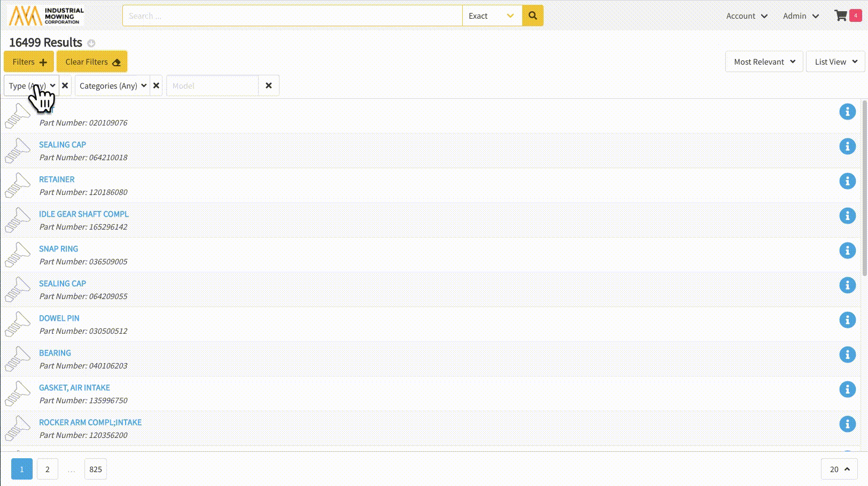This screenshot has height=486, width=868.
Task: Click the Clear Filters button
Action: [x=92, y=62]
